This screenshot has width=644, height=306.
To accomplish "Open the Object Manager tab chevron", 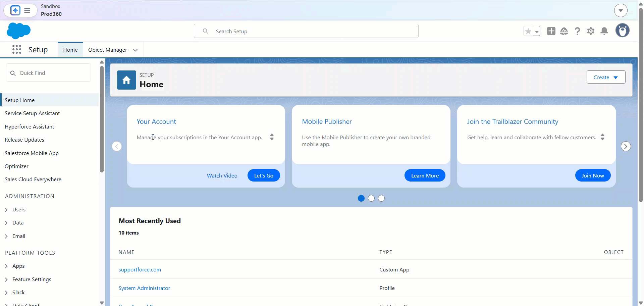I will (x=135, y=50).
